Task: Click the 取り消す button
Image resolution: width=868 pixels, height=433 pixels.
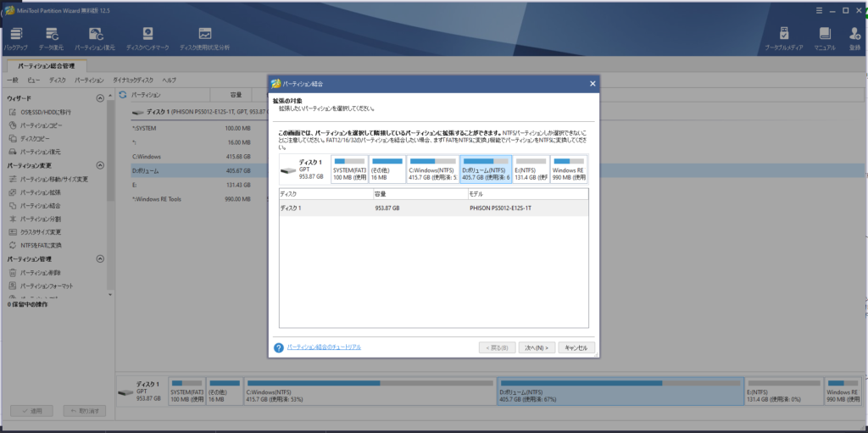Action: point(85,412)
